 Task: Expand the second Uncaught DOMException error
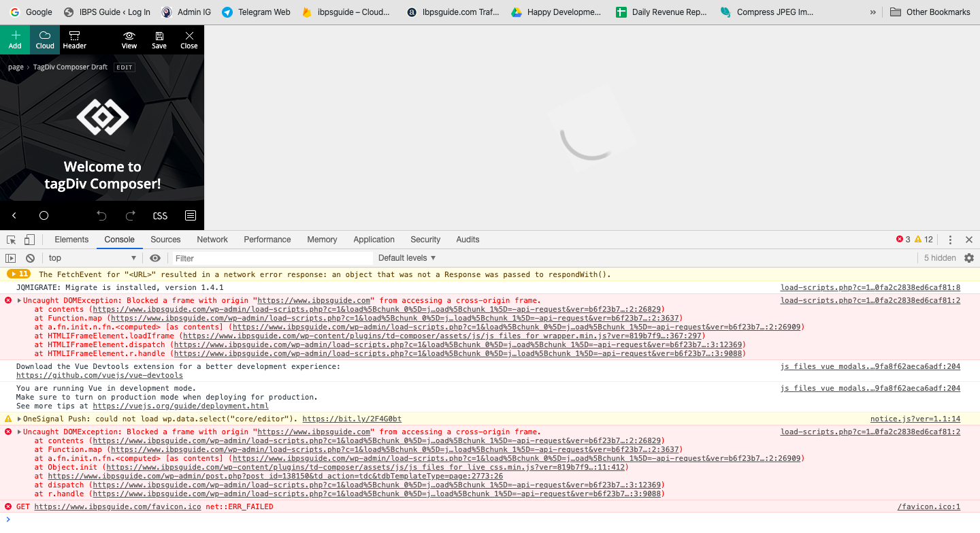coord(20,432)
